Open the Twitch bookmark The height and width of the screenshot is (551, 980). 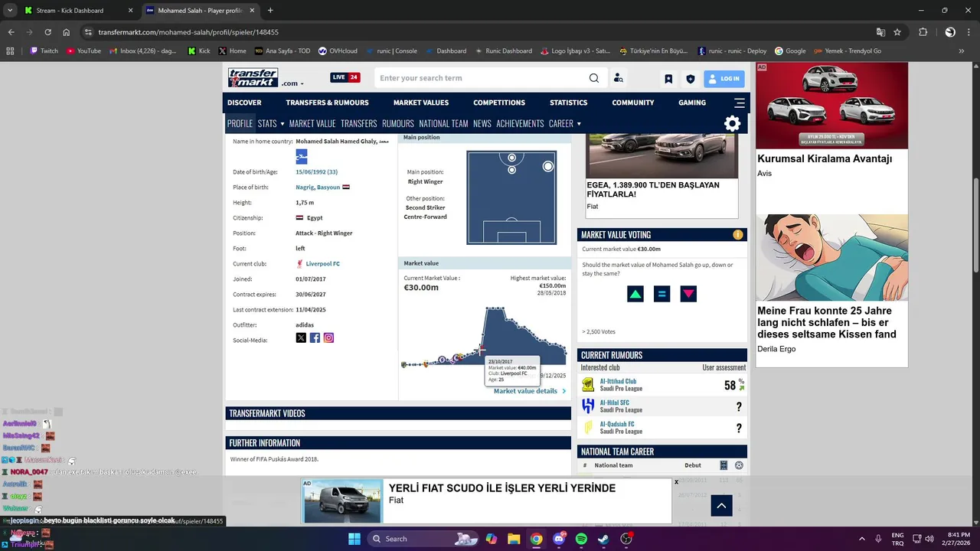click(44, 51)
